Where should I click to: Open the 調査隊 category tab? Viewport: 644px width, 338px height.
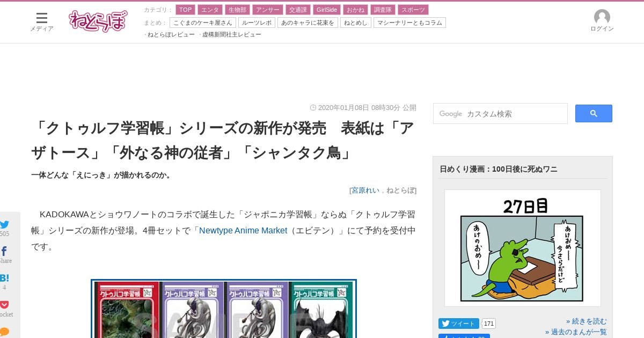tap(383, 10)
